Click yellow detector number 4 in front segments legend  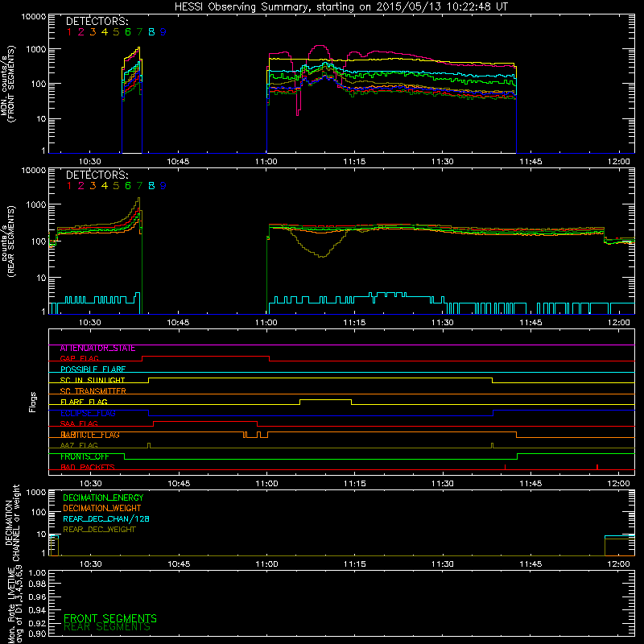click(x=105, y=32)
